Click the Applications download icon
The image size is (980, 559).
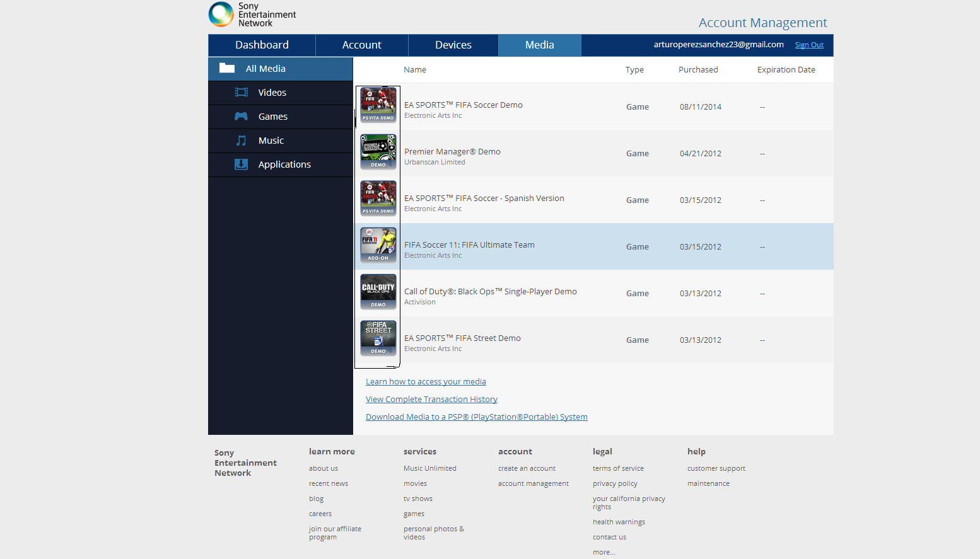pos(241,164)
